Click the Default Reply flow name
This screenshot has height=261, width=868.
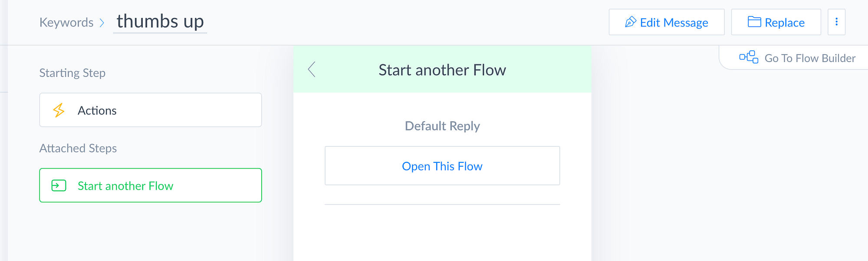pyautogui.click(x=442, y=126)
